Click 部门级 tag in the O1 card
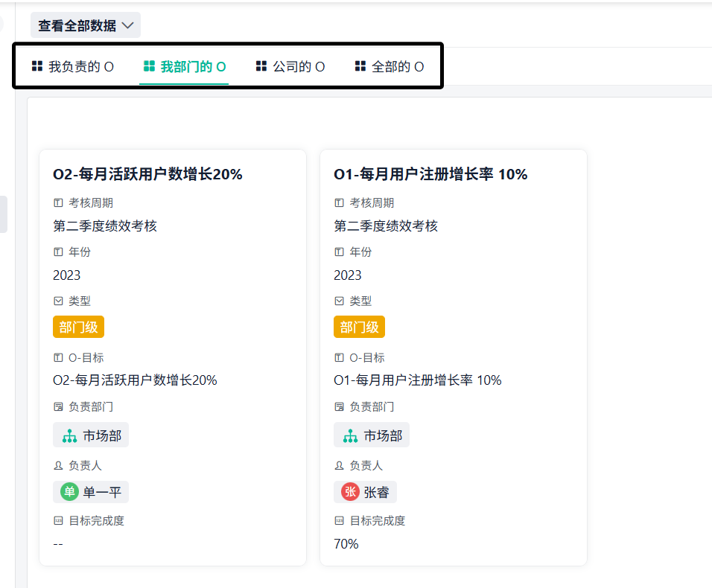The height and width of the screenshot is (588, 712). point(359,327)
